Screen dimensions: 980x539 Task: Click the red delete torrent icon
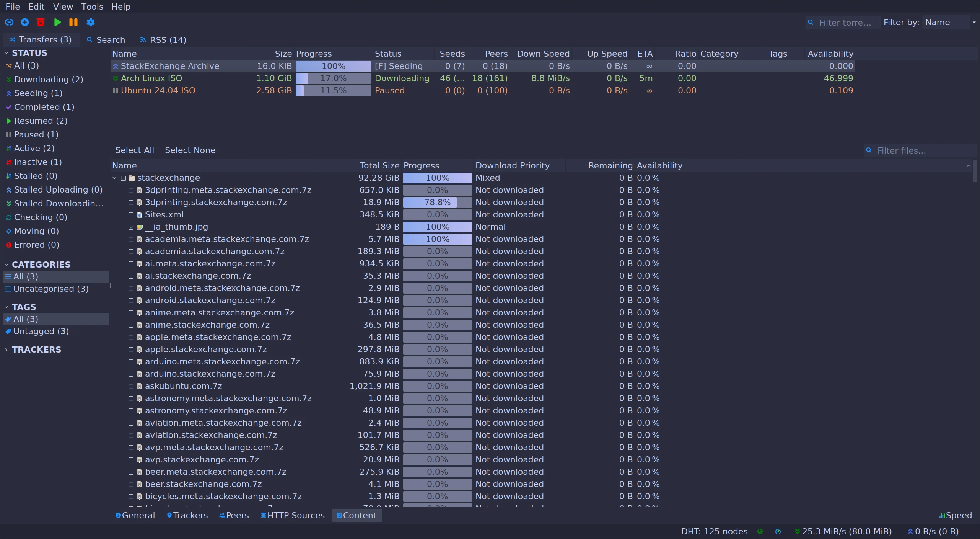[41, 23]
